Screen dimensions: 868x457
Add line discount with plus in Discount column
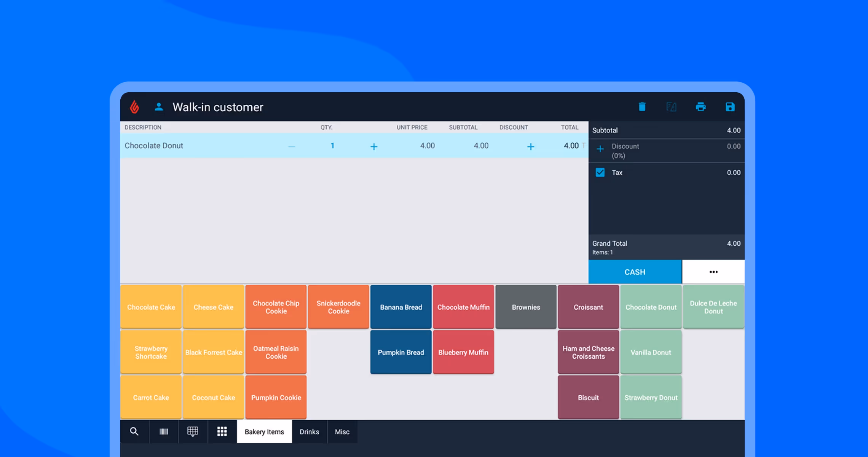(x=531, y=146)
